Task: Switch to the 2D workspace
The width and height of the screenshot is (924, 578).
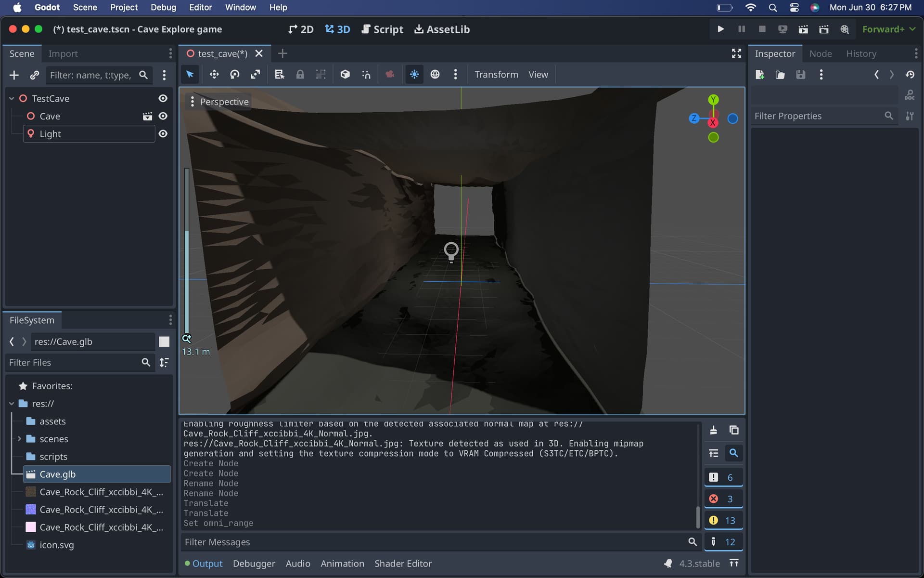Action: pos(301,29)
